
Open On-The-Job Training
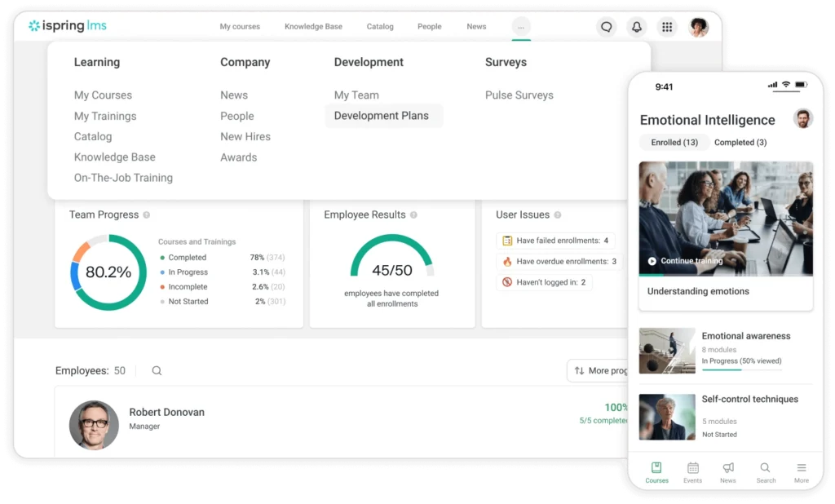pos(123,177)
